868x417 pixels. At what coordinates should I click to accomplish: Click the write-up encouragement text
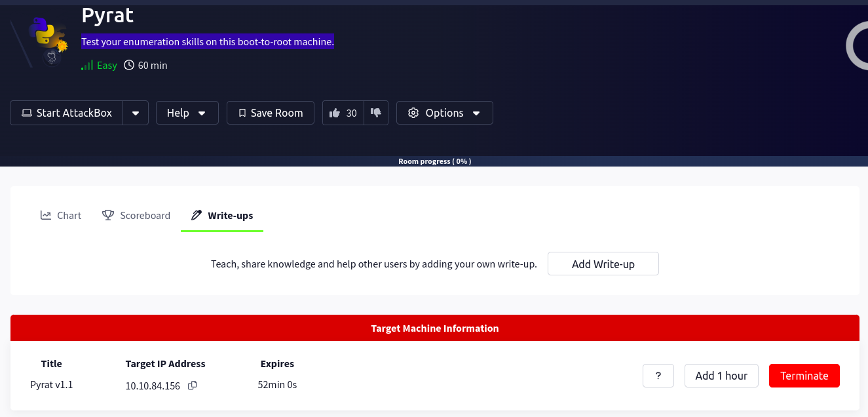[374, 264]
